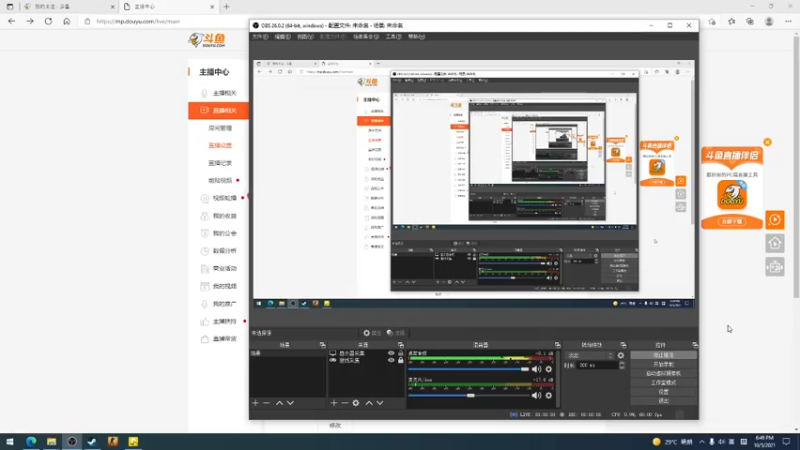Collapse 直播相关 section in sidebar
This screenshot has height=450, width=800.
click(218, 110)
